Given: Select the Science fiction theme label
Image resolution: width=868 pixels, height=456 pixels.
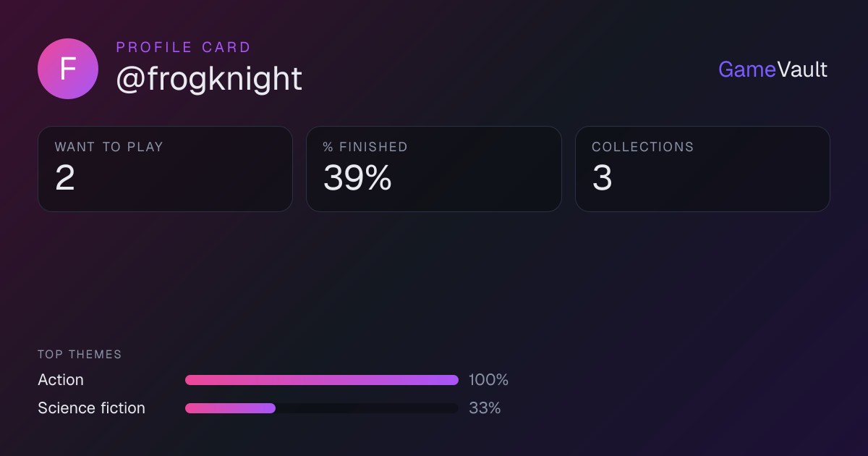Looking at the screenshot, I should click(91, 408).
